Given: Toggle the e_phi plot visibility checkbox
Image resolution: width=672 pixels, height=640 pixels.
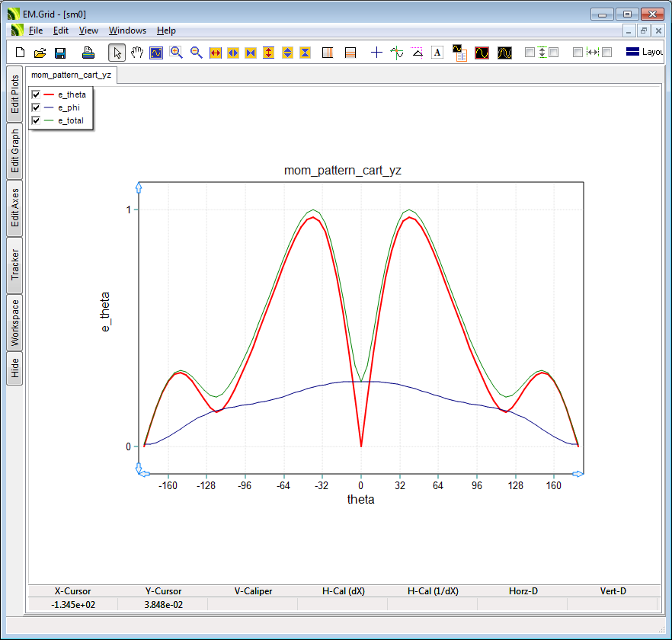Looking at the screenshot, I should [36, 108].
